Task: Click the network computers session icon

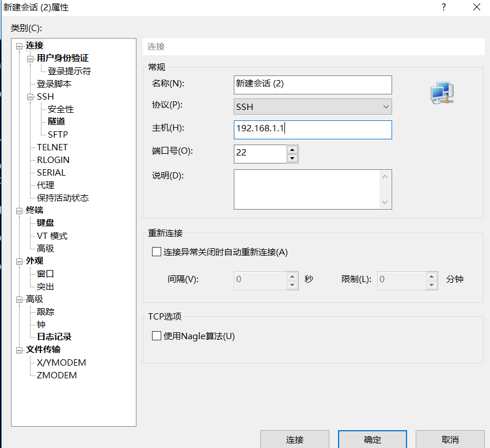Action: click(442, 93)
